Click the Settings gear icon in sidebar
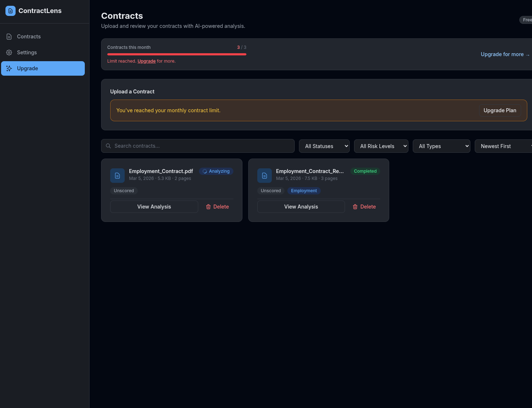 pos(9,52)
